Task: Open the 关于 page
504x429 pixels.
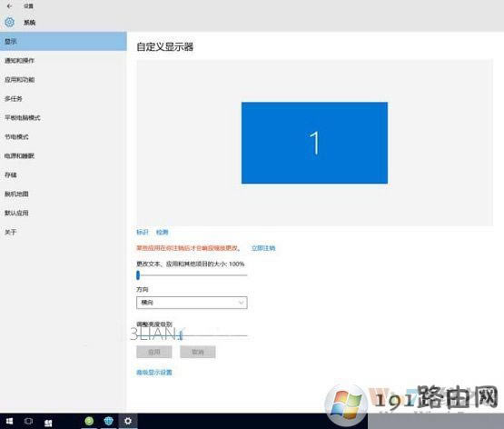Action: 64,232
